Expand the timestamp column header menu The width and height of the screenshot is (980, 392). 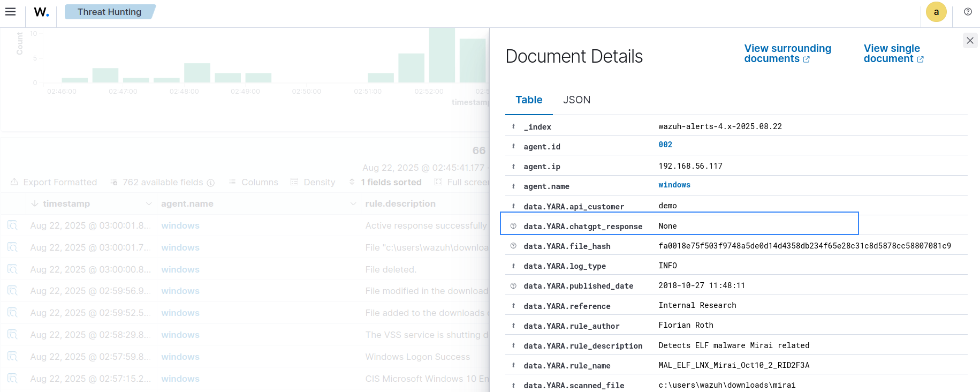tap(148, 203)
